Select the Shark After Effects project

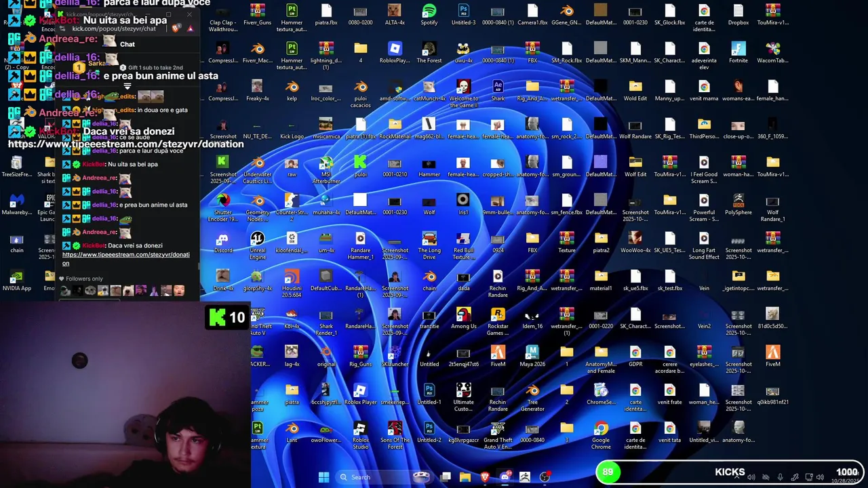coord(498,91)
